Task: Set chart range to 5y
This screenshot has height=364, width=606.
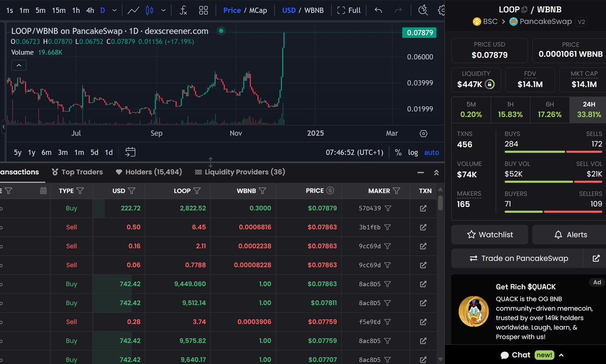Action: coord(18,152)
